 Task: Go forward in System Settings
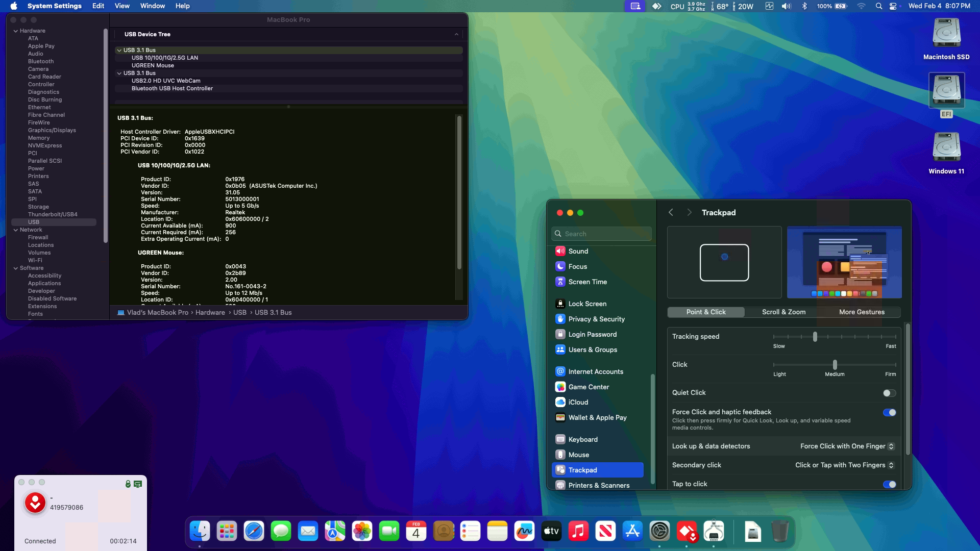click(x=689, y=212)
